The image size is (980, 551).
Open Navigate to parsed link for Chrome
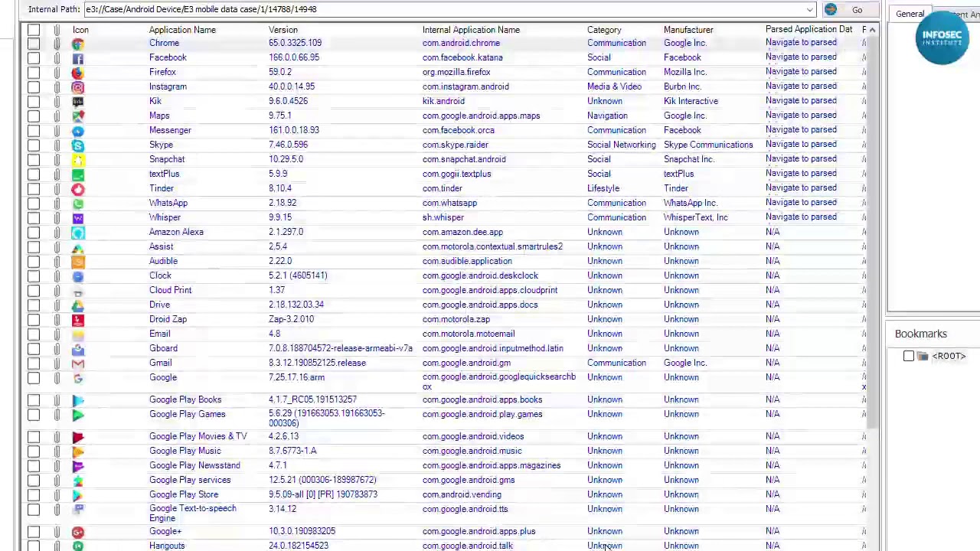pos(801,43)
